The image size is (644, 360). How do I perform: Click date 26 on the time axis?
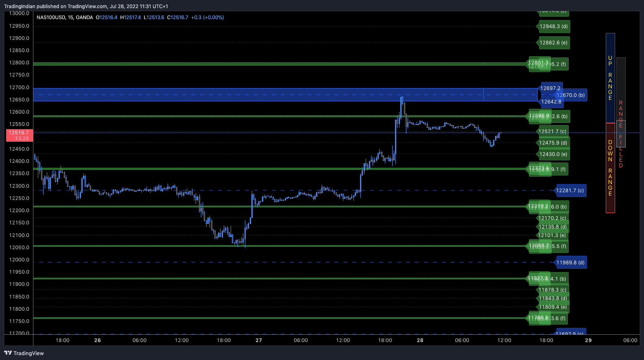(98, 340)
